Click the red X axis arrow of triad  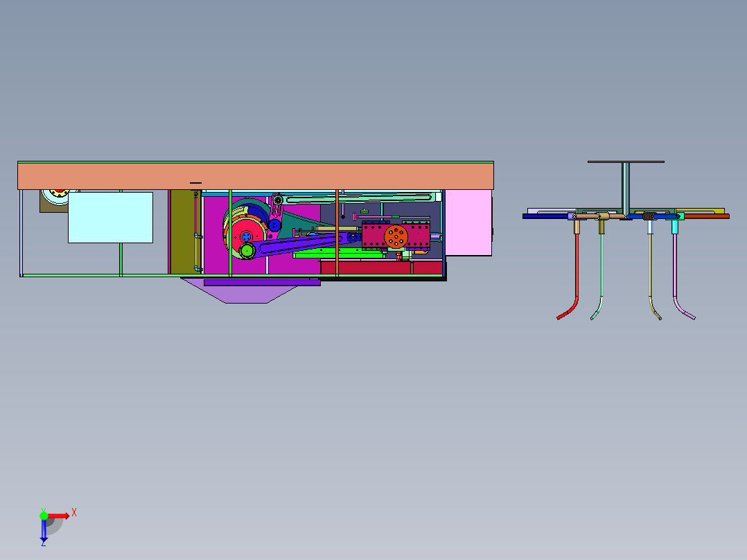click(59, 516)
